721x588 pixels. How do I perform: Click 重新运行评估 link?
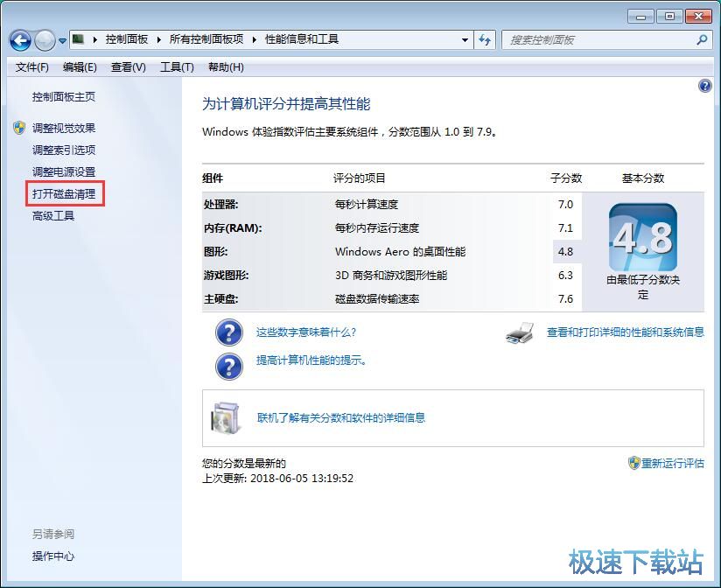(673, 464)
